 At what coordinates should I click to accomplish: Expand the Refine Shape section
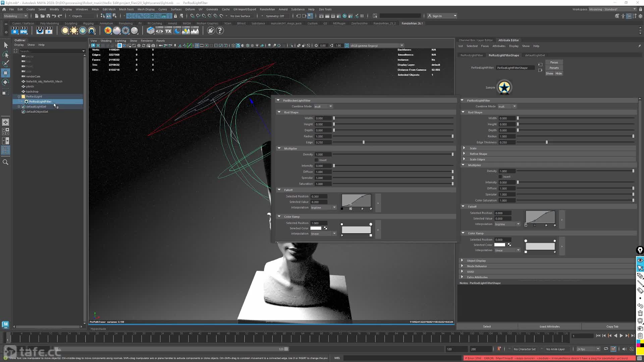pyautogui.click(x=464, y=154)
